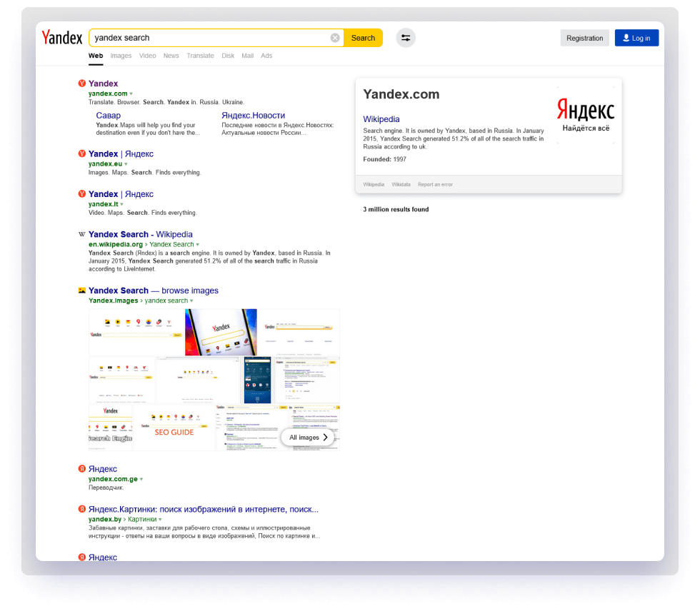Click images favicon next to browse images
The image size is (700, 611).
pyautogui.click(x=82, y=291)
